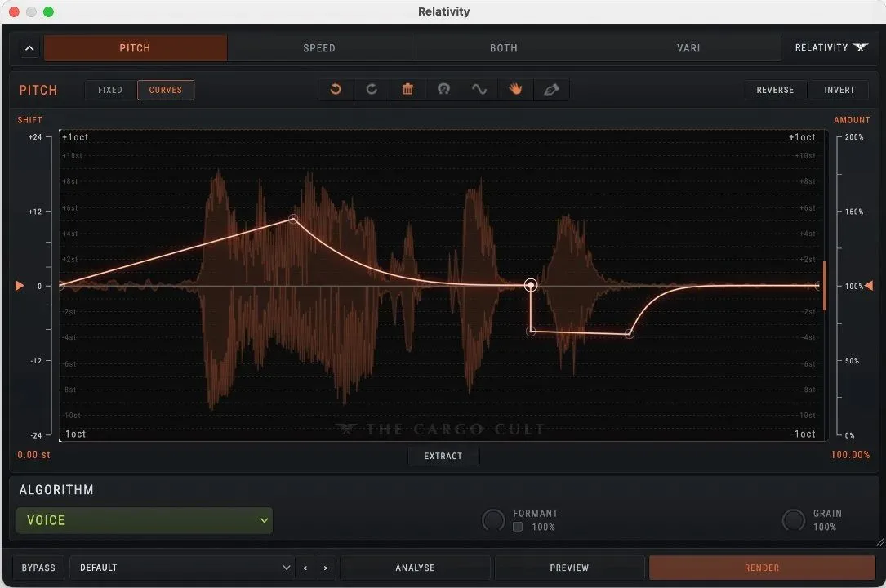This screenshot has width=886, height=588.
Task: Switch to Fixed pitch mode
Action: click(110, 90)
